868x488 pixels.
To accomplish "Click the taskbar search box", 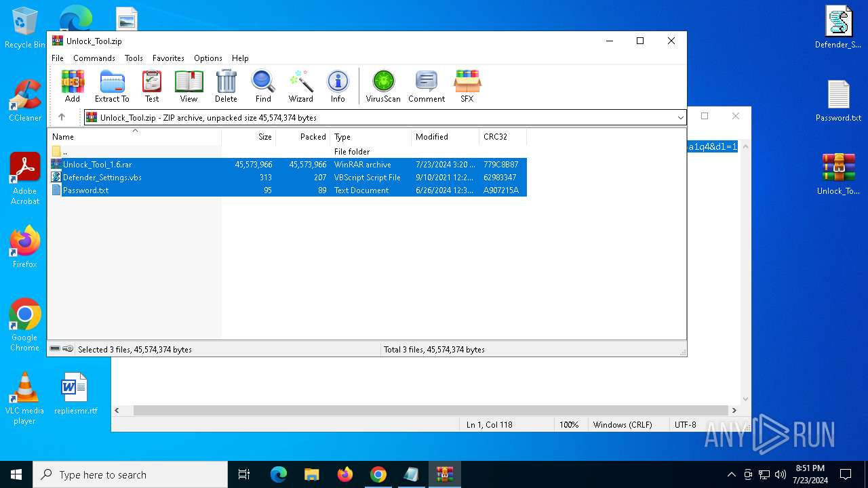I will coord(130,474).
